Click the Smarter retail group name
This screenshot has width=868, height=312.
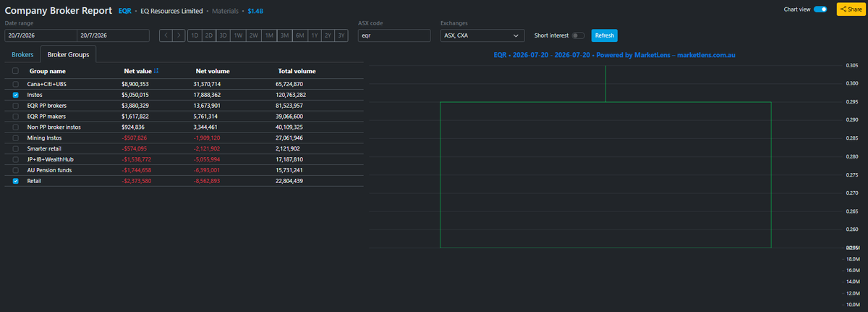[44, 148]
